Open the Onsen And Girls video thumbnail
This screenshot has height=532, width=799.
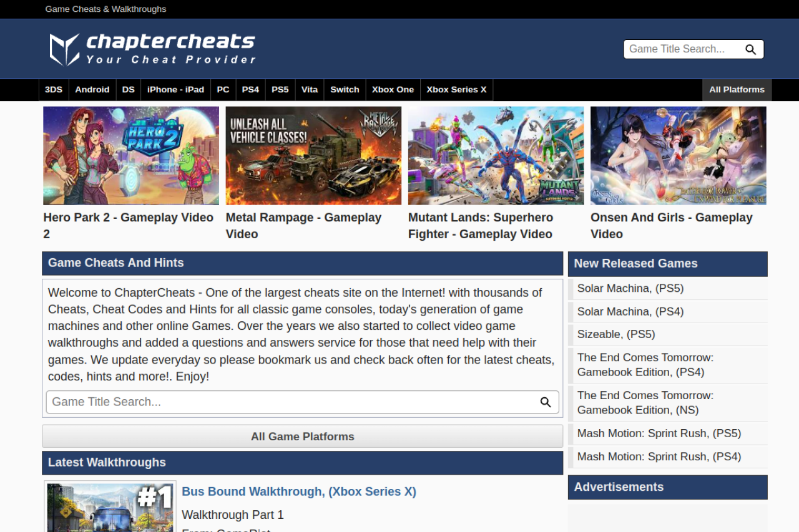point(679,155)
